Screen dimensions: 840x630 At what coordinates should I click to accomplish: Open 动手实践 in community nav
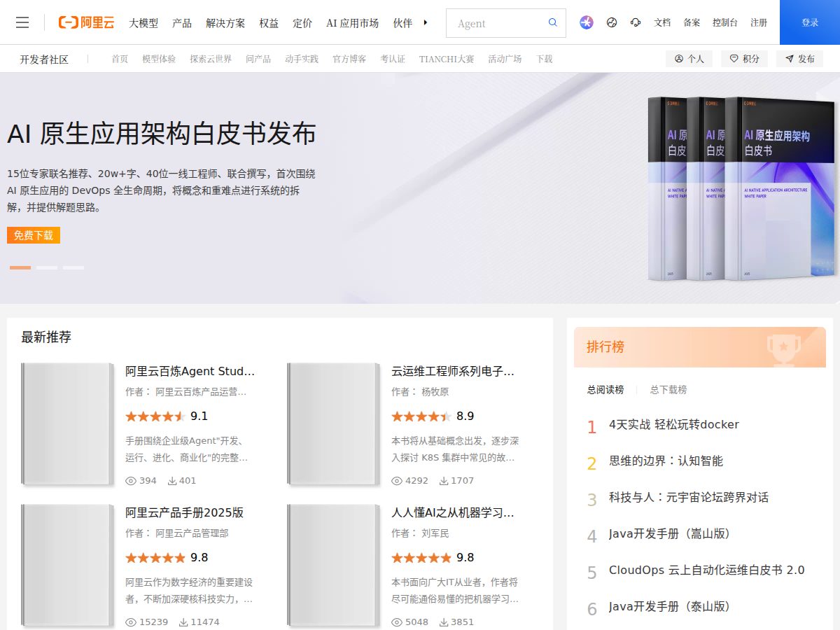click(302, 59)
